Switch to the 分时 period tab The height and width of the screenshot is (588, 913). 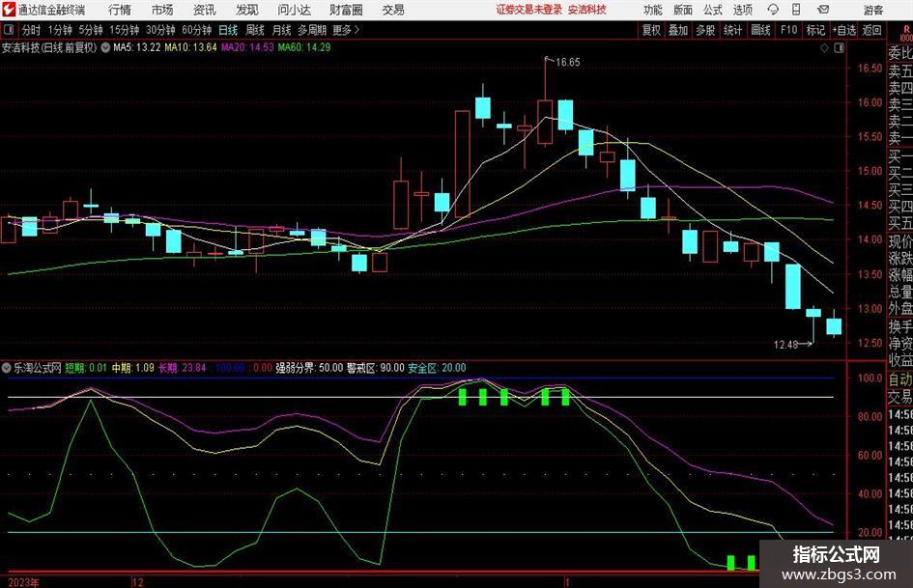tap(32, 30)
